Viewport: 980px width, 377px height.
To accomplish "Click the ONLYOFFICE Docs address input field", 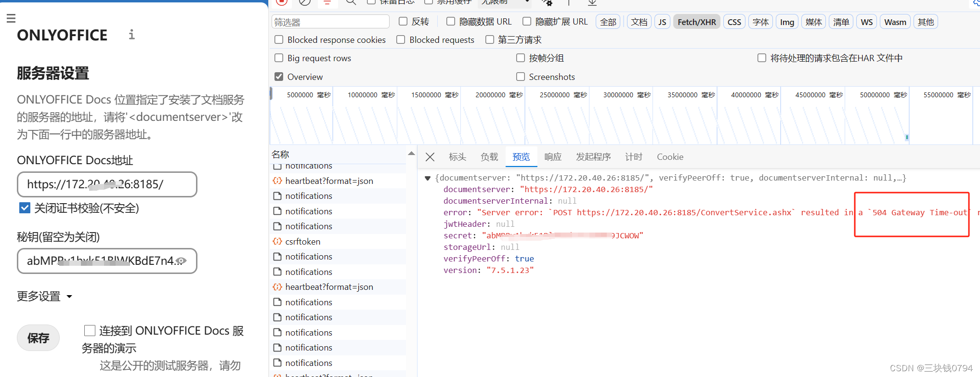I will pyautogui.click(x=107, y=184).
